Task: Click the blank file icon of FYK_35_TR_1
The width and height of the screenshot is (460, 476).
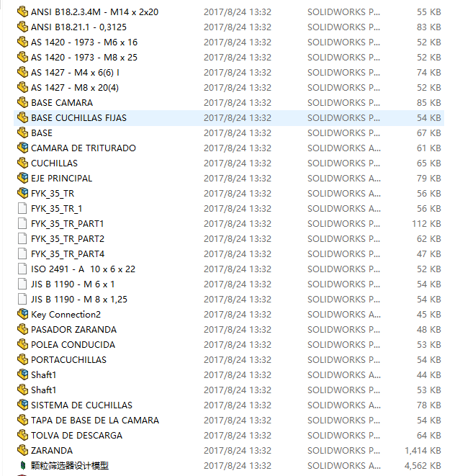Action: click(x=22, y=209)
